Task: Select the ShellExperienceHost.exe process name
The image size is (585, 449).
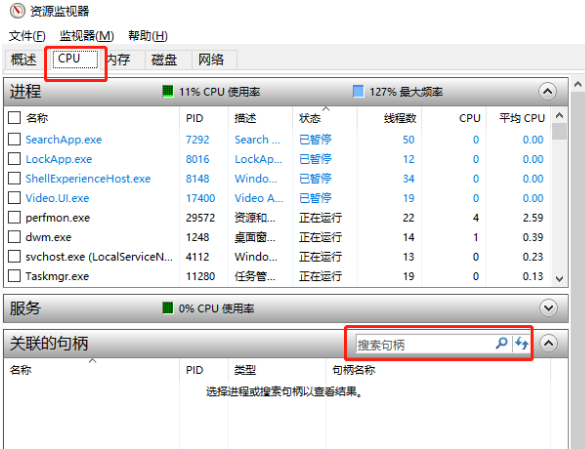Action: pyautogui.click(x=88, y=179)
